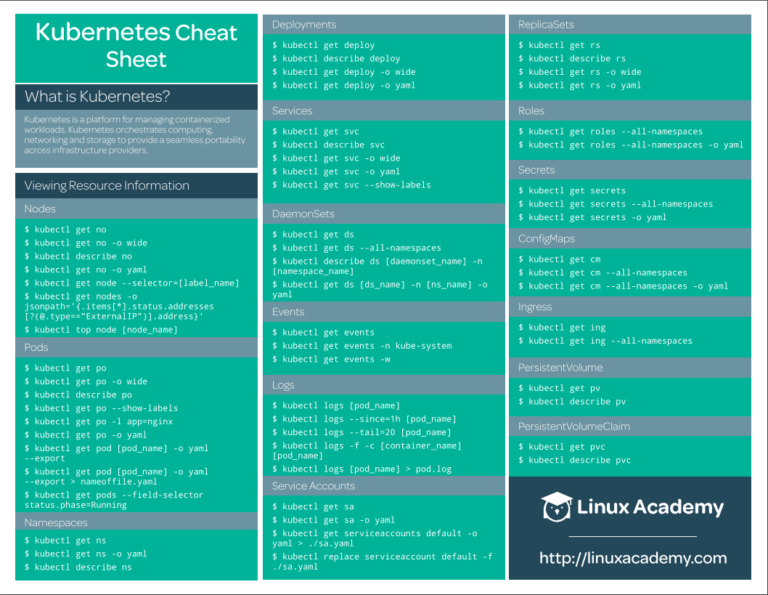Click the Service Accounts section header
This screenshot has height=595, width=768.
pos(313,486)
